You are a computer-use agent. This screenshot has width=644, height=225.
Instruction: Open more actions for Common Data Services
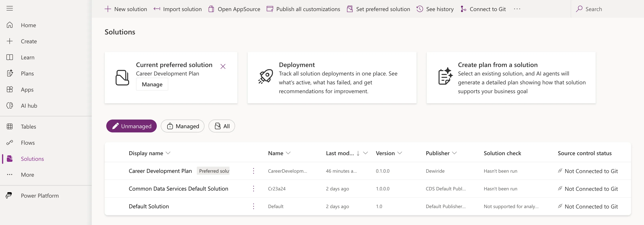(x=254, y=189)
